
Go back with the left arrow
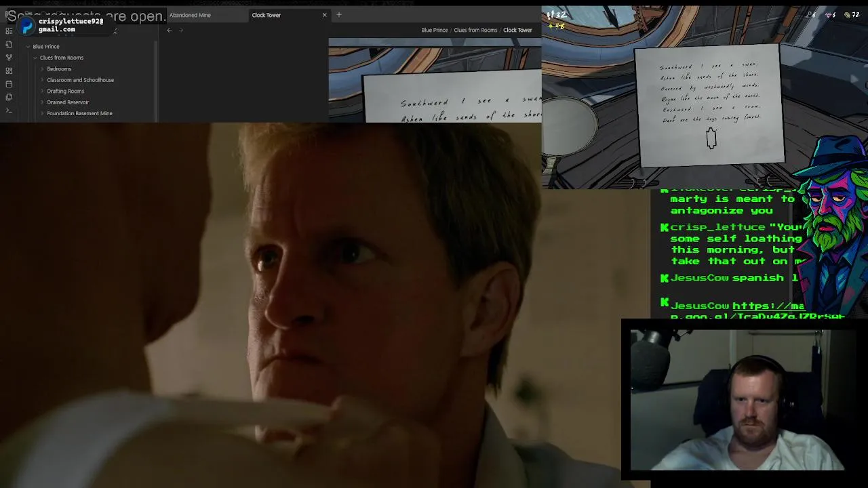point(170,30)
